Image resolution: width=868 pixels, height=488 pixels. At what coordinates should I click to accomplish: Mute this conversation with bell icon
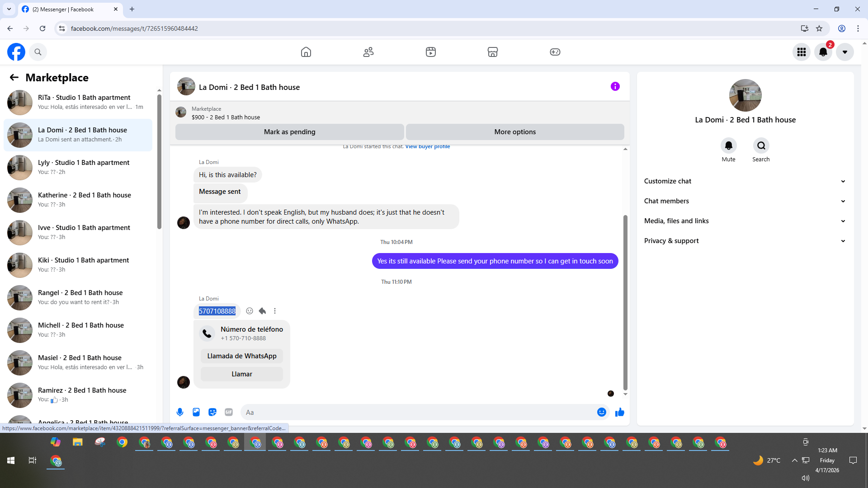click(x=729, y=145)
